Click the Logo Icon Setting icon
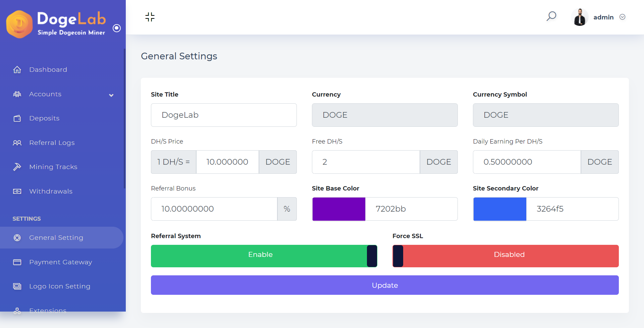The image size is (644, 328). tap(17, 286)
